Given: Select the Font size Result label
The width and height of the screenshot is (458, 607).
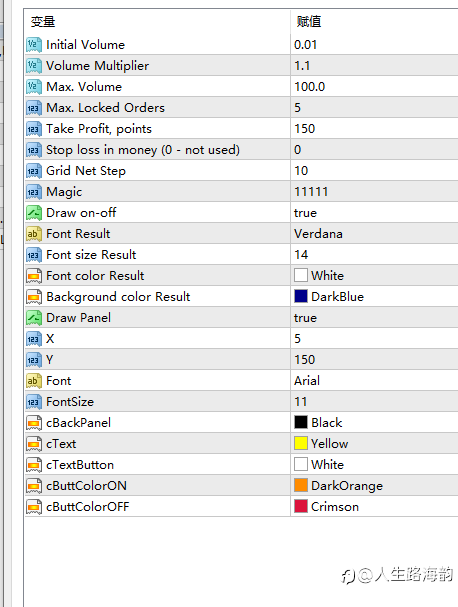Looking at the screenshot, I should (91, 255).
